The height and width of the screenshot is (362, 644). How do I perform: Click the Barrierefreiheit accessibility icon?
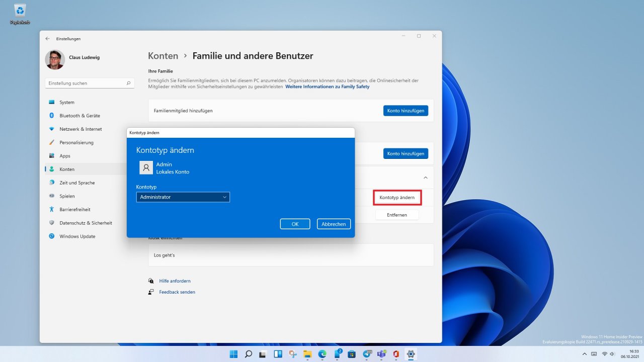point(51,209)
